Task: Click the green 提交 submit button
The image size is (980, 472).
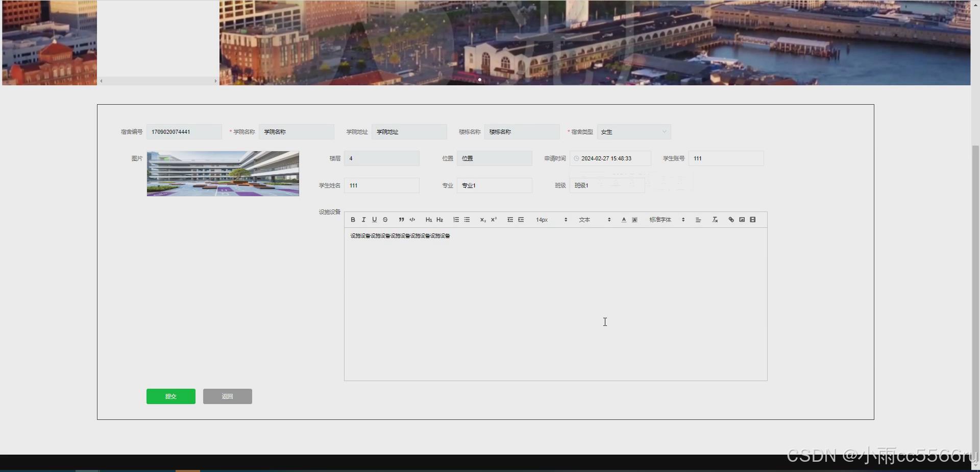Action: click(x=171, y=396)
